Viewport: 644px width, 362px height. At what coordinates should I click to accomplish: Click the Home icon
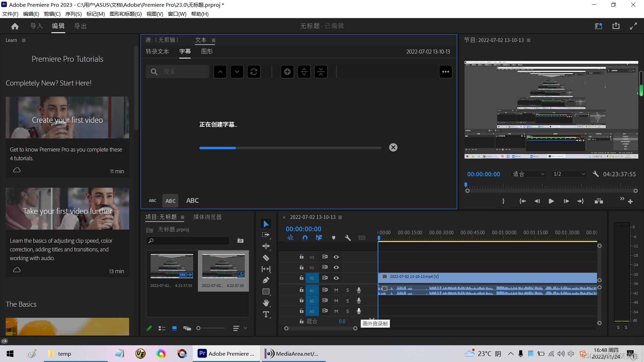click(15, 26)
